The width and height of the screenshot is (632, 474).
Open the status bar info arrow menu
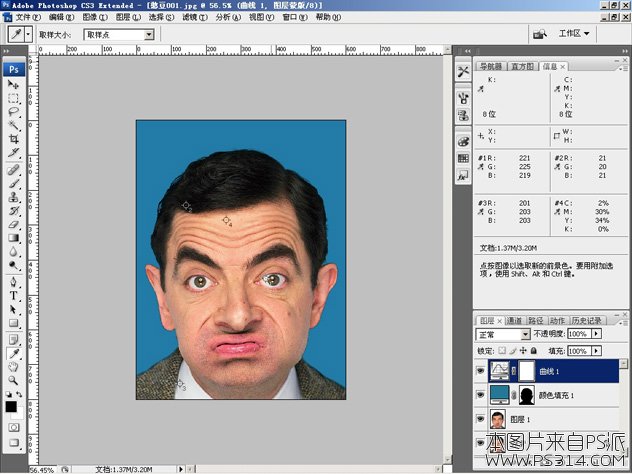point(181,469)
